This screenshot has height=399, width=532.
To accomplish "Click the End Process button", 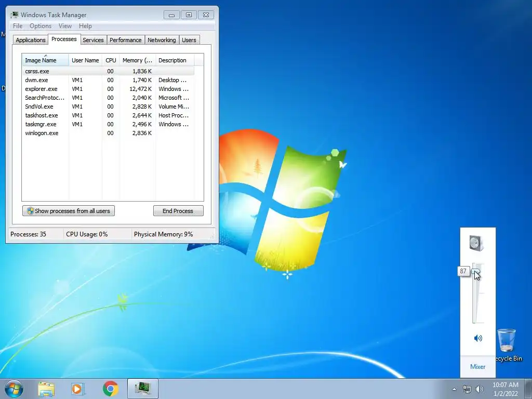I will [178, 211].
